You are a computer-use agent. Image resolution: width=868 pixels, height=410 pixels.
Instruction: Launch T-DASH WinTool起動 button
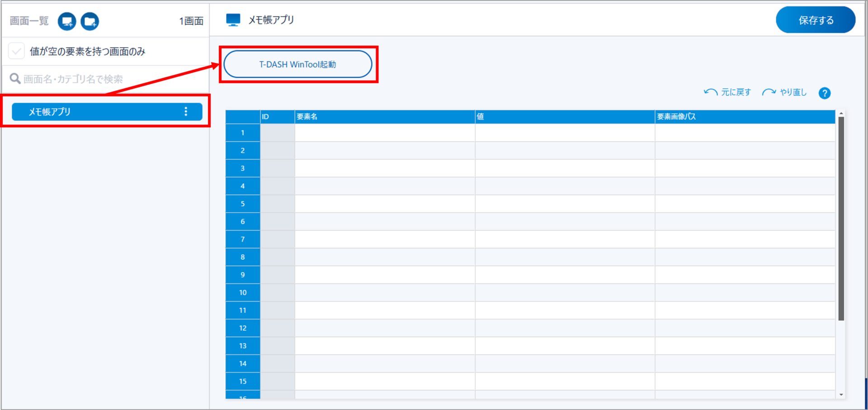coord(297,65)
